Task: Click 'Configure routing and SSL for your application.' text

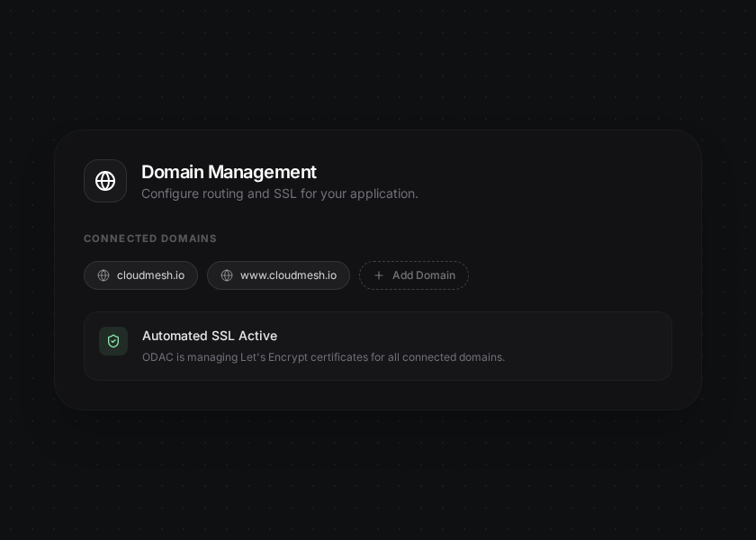Action: click(280, 193)
